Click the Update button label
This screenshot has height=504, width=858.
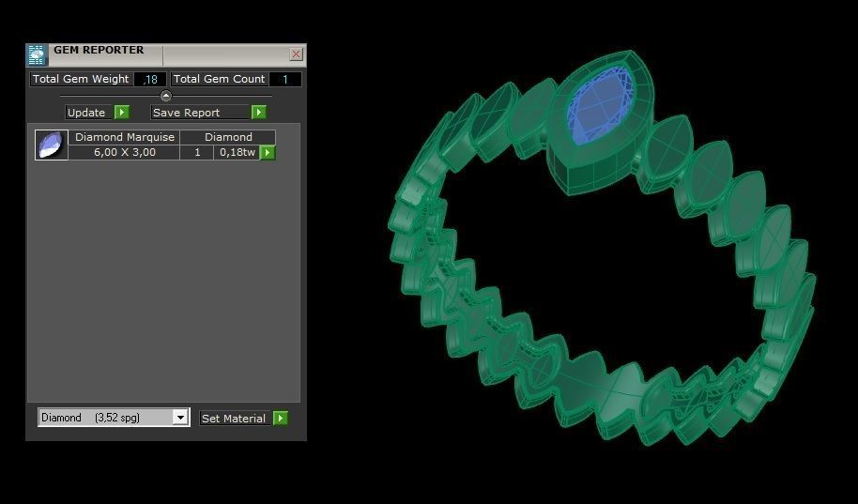pyautogui.click(x=86, y=113)
